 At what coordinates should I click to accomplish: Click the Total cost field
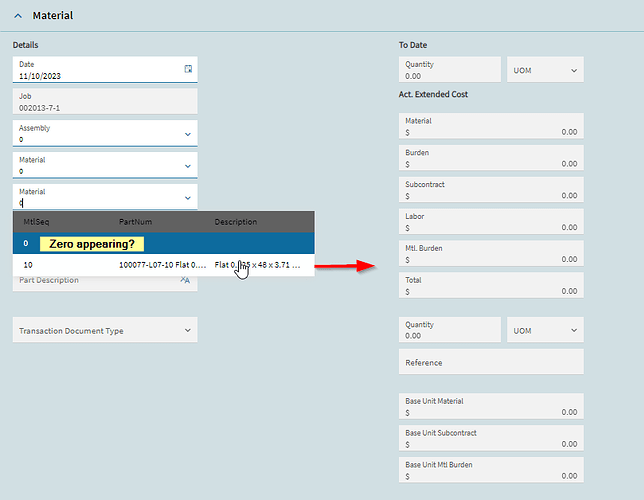pyautogui.click(x=491, y=285)
